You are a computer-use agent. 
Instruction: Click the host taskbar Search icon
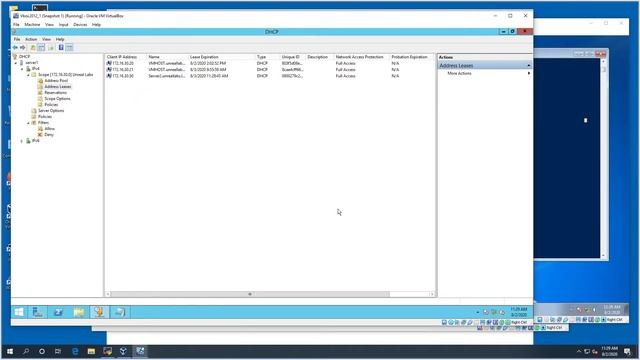(26, 351)
